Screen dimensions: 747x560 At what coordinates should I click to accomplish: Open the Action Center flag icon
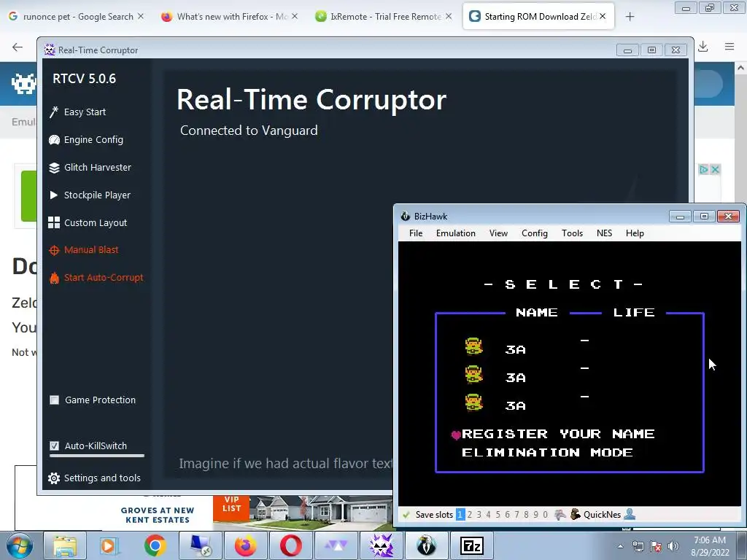pyautogui.click(x=656, y=546)
